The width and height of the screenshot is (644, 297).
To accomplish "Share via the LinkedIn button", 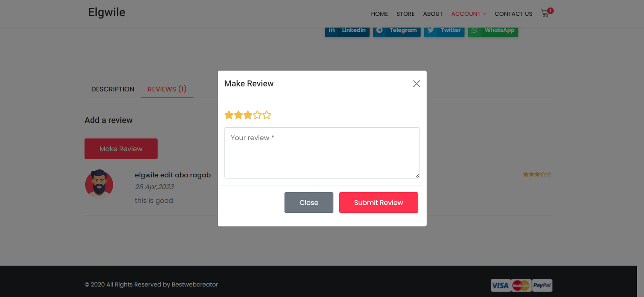I will tap(347, 31).
